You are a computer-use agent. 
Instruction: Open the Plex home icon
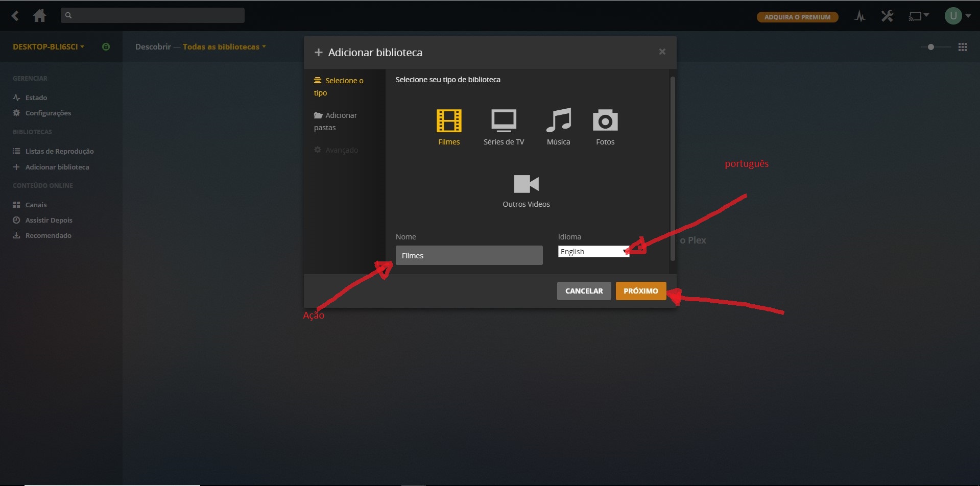click(x=39, y=16)
